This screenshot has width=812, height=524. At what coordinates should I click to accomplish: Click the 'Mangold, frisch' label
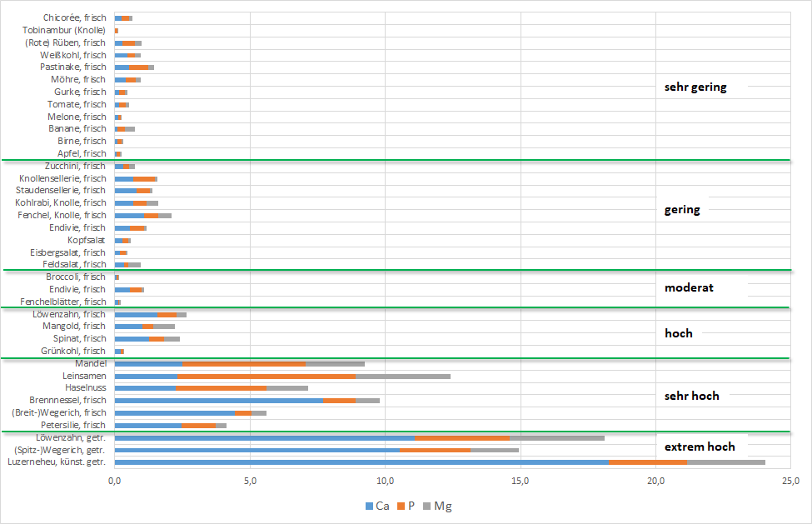pos(74,327)
